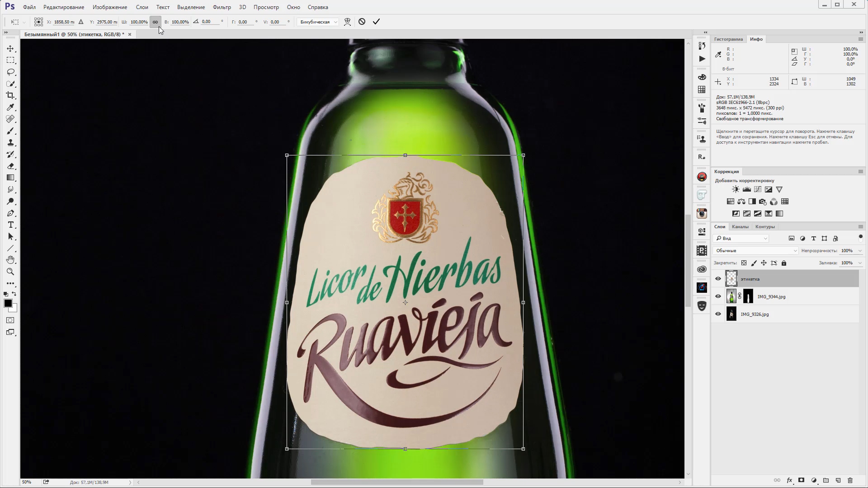Image resolution: width=868 pixels, height=488 pixels.
Task: Click the background color swatch
Action: (14, 309)
